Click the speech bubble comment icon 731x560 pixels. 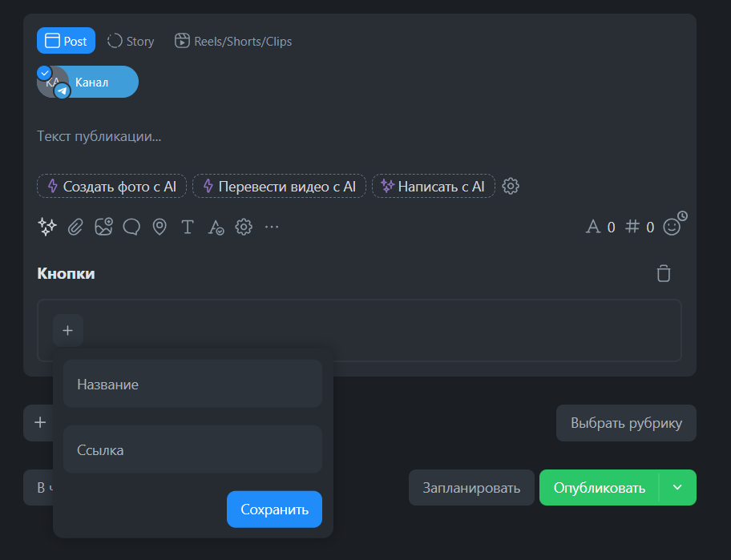[131, 227]
